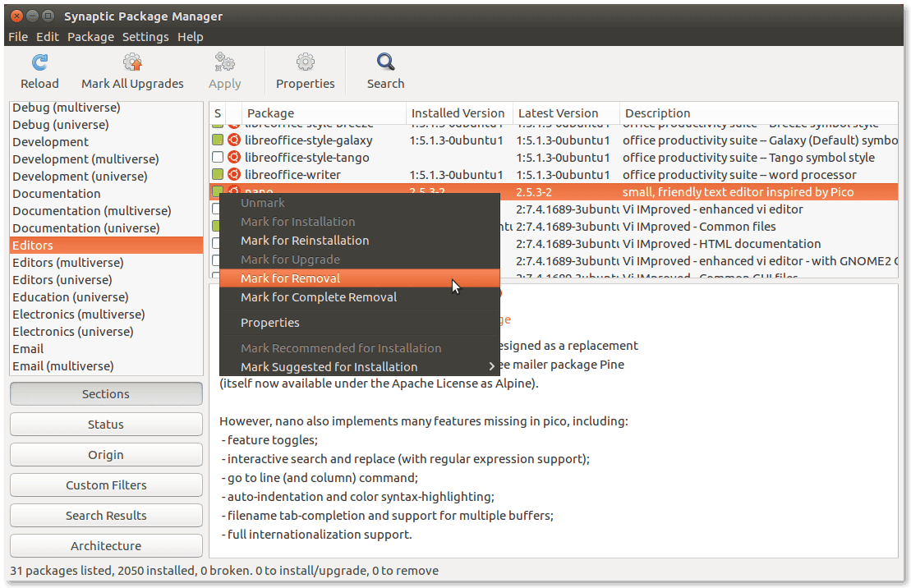Click the Architecture filter button
The width and height of the screenshot is (911, 588).
pos(106,545)
